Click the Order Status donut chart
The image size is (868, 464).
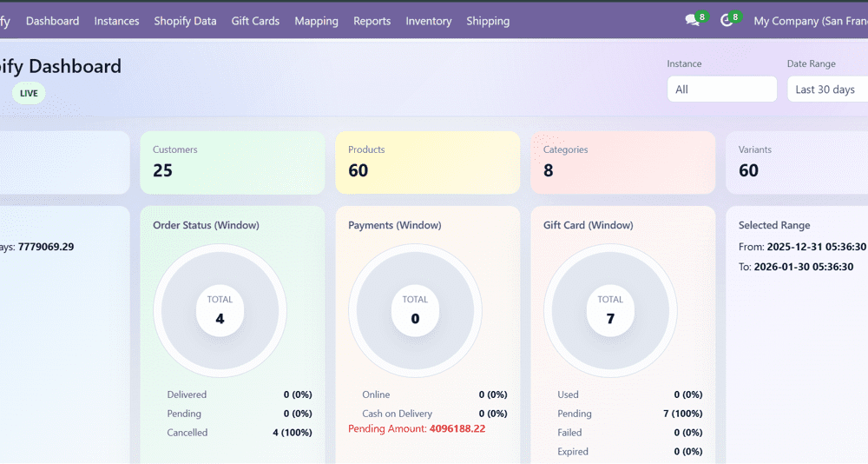coord(220,311)
